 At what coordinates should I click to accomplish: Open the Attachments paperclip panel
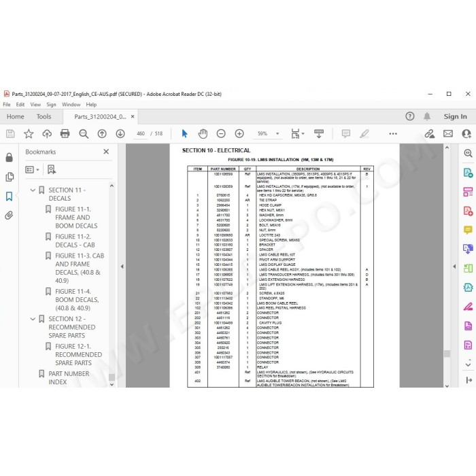click(x=9, y=216)
